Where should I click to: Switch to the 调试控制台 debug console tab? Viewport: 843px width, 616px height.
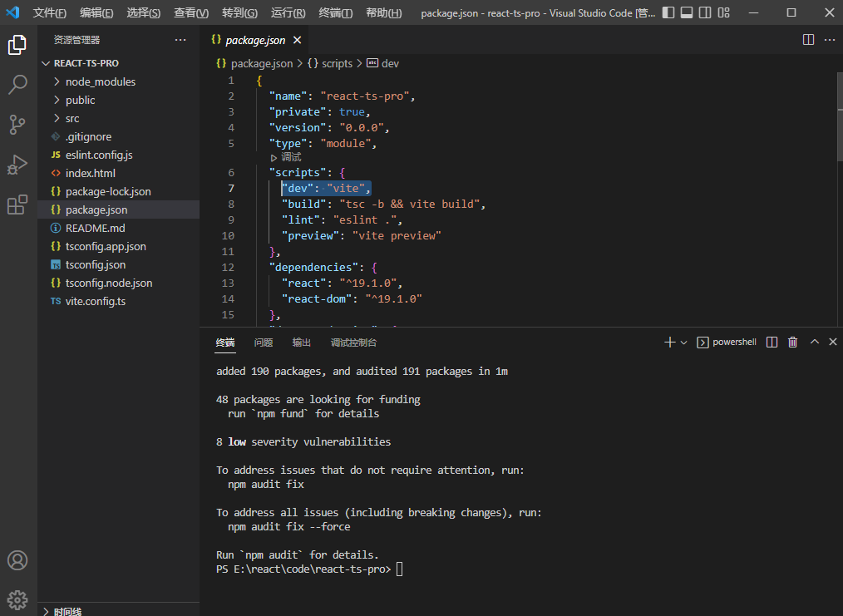(x=354, y=343)
